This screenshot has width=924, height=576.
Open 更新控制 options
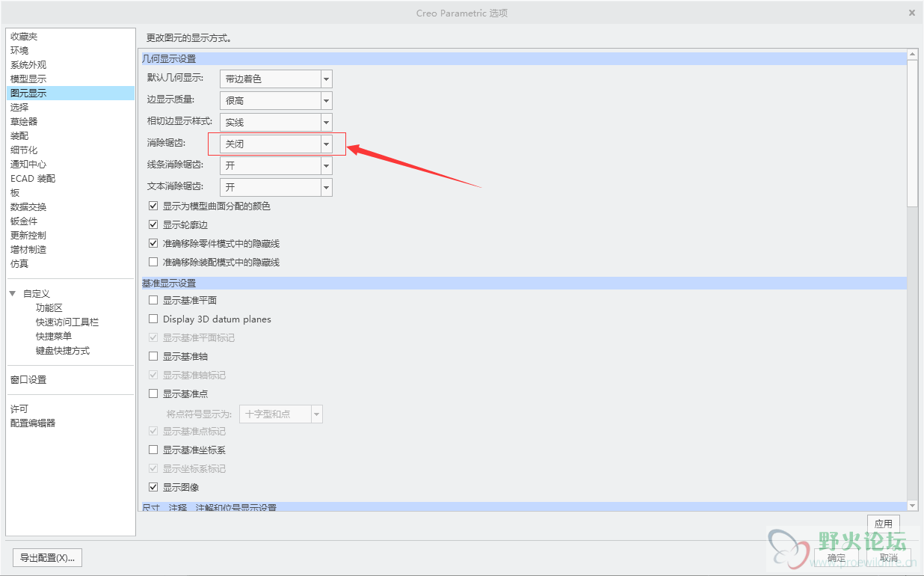[28, 236]
